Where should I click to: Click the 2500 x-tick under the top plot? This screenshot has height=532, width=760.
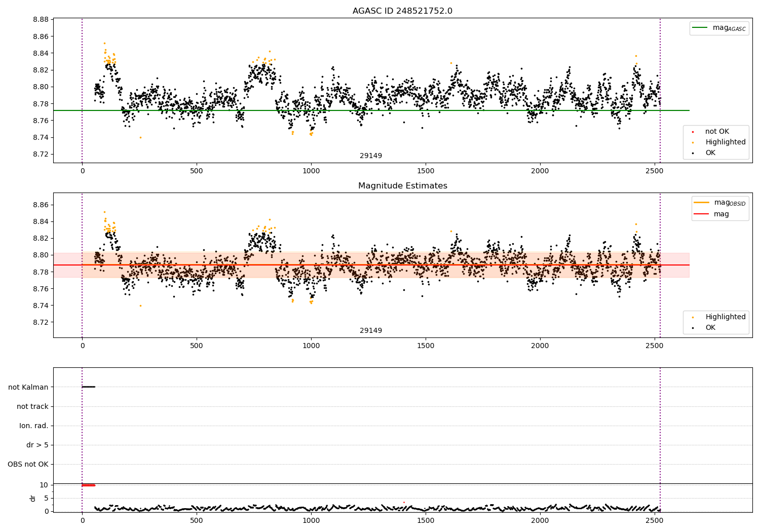click(x=655, y=171)
